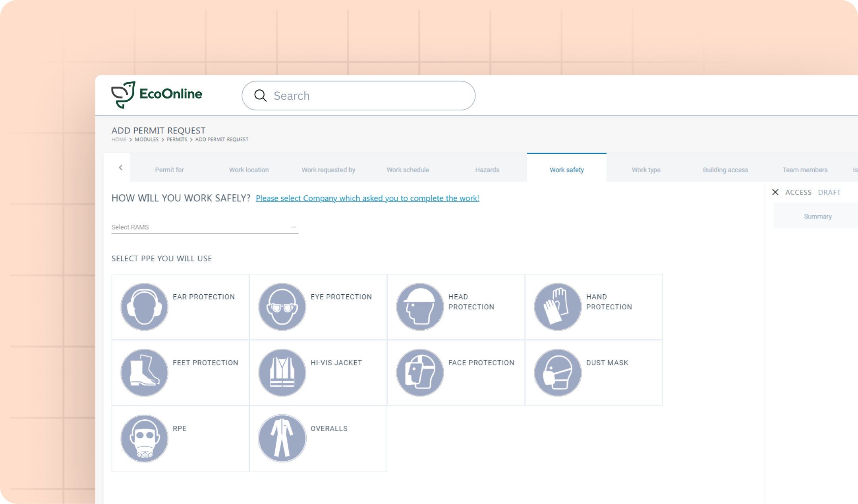Go to PERMITS in the breadcrumb
This screenshot has width=858, height=504.
tap(177, 139)
